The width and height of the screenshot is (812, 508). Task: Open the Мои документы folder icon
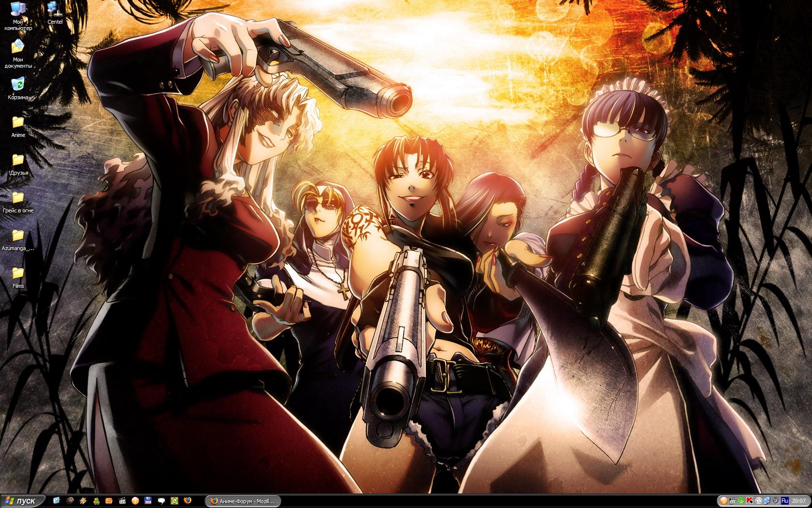click(18, 54)
